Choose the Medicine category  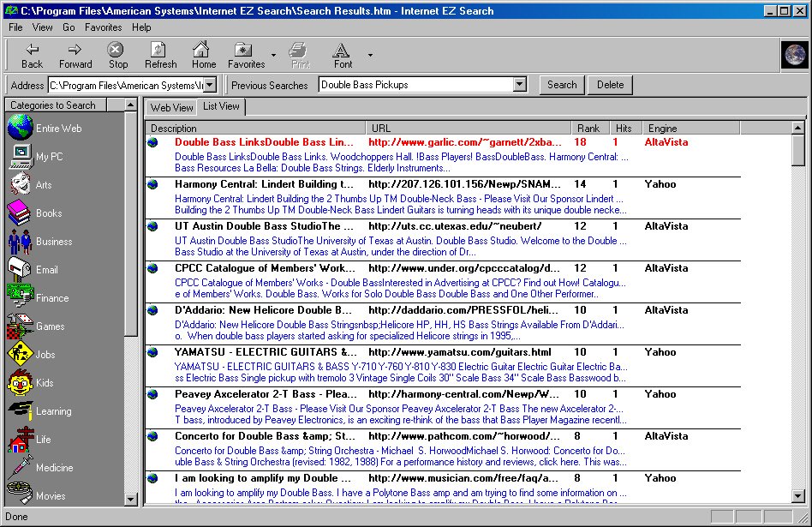[40, 467]
